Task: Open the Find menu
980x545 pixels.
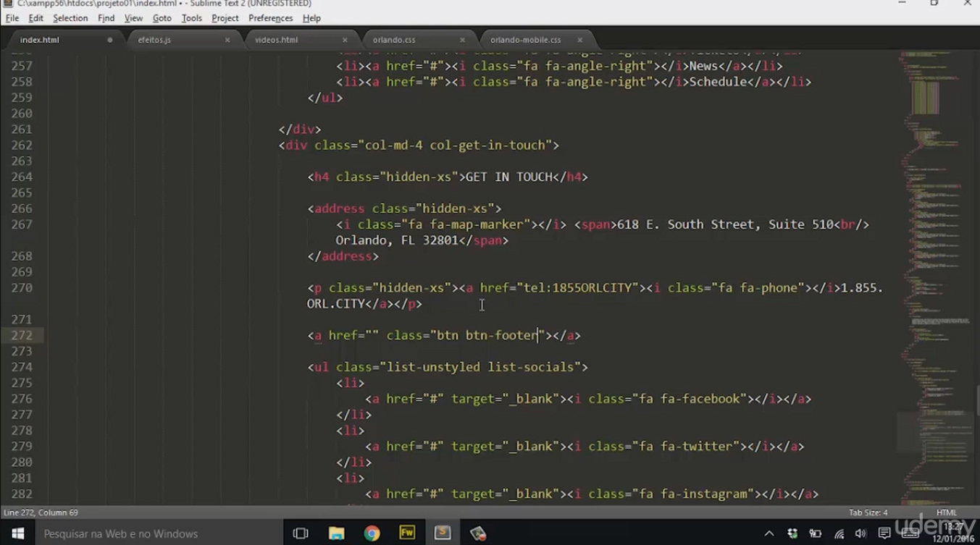Action: (x=106, y=18)
